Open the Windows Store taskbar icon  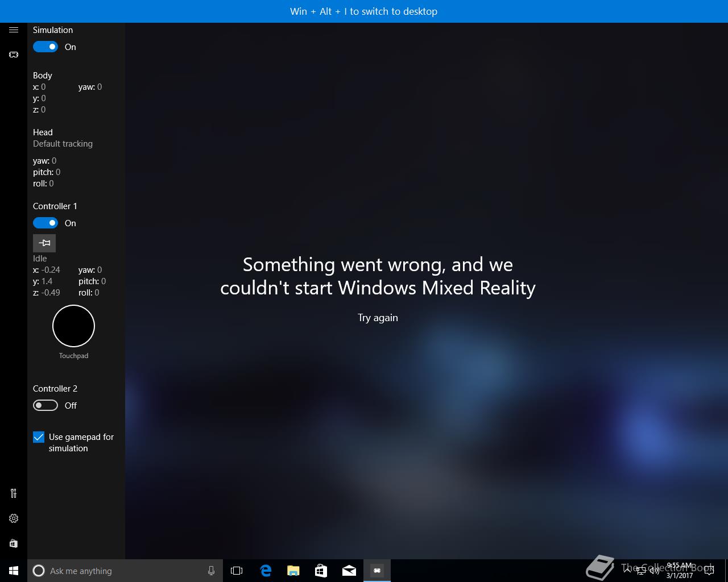point(321,571)
